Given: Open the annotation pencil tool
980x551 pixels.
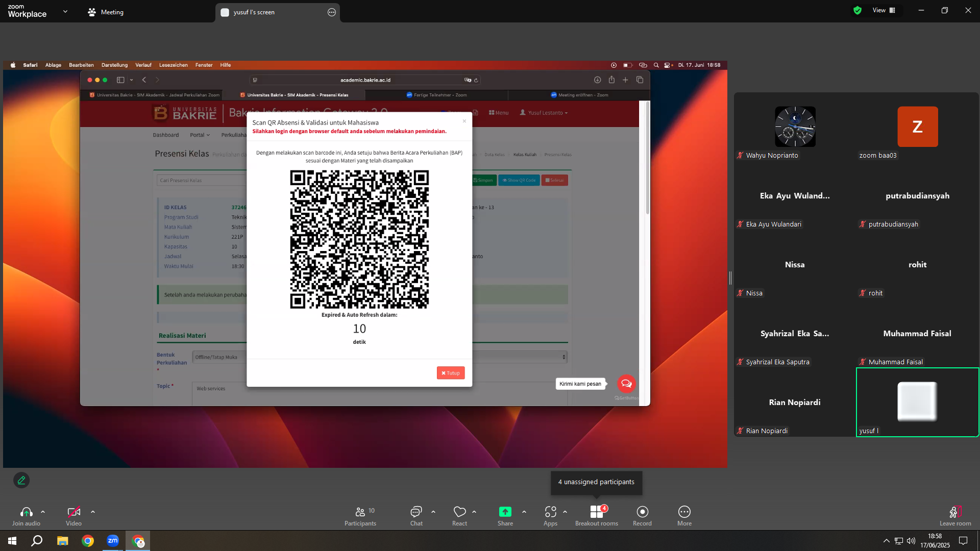Looking at the screenshot, I should (21, 480).
